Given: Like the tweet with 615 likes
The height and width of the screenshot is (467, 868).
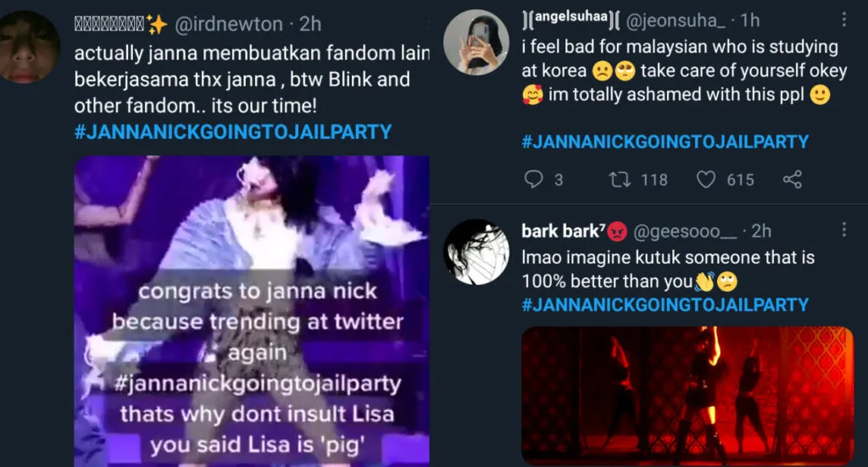Looking at the screenshot, I should 706,180.
